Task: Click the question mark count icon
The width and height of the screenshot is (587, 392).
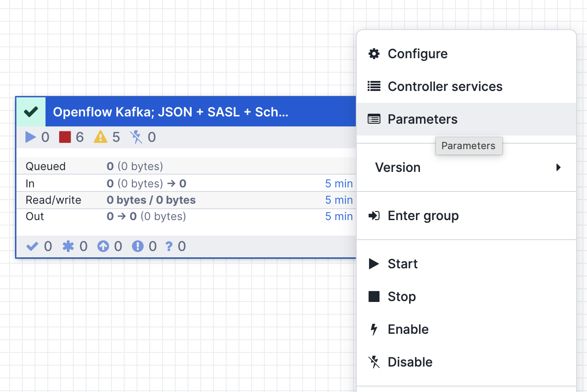Action: 169,246
